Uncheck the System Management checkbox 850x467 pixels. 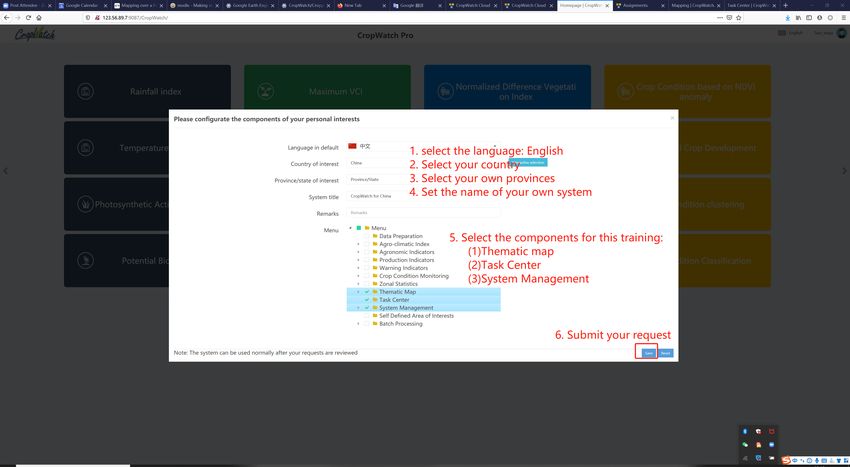point(367,308)
